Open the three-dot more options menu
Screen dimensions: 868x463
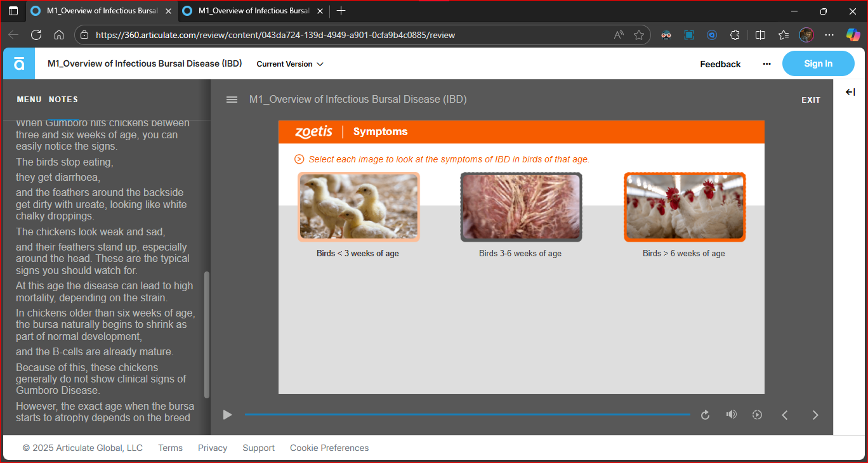point(766,64)
